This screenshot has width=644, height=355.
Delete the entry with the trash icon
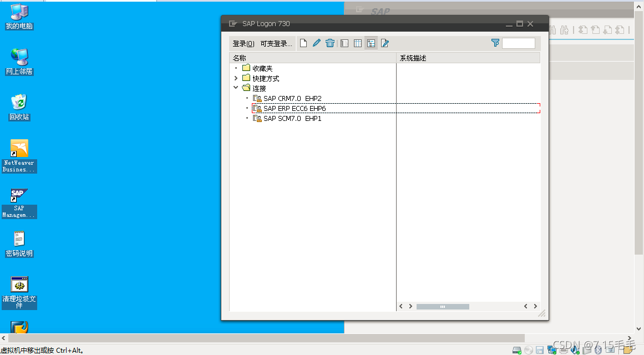tap(330, 43)
